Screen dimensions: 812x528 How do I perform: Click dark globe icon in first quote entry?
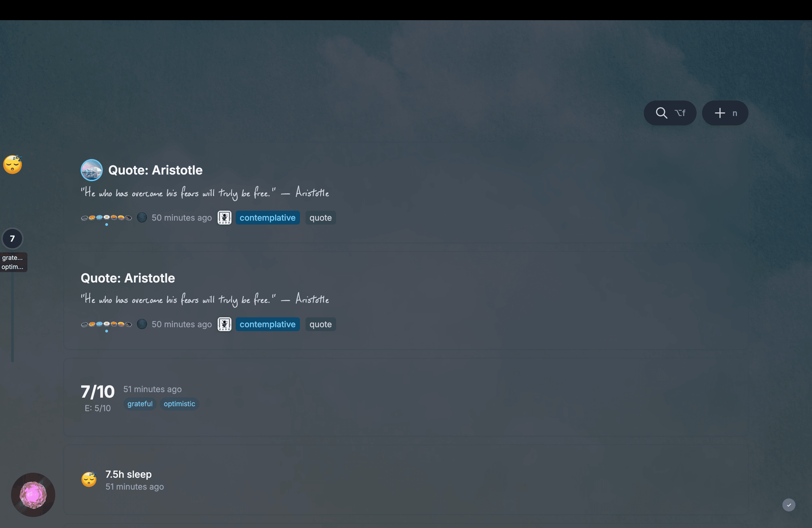click(x=142, y=217)
